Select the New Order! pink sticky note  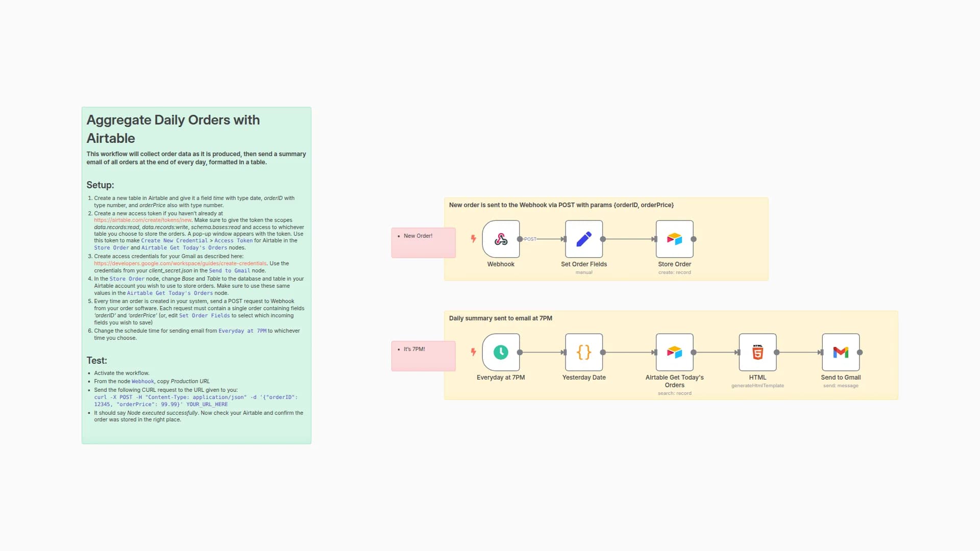(x=423, y=242)
